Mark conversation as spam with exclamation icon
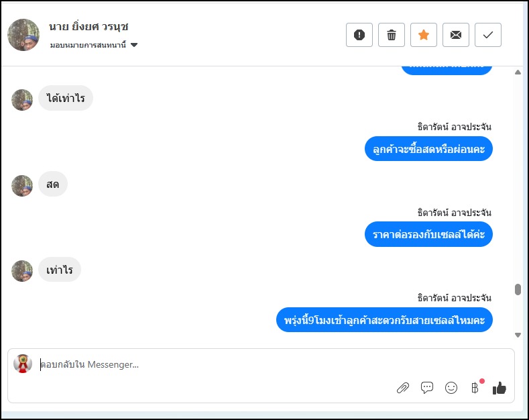This screenshot has height=420, width=529. coord(359,35)
